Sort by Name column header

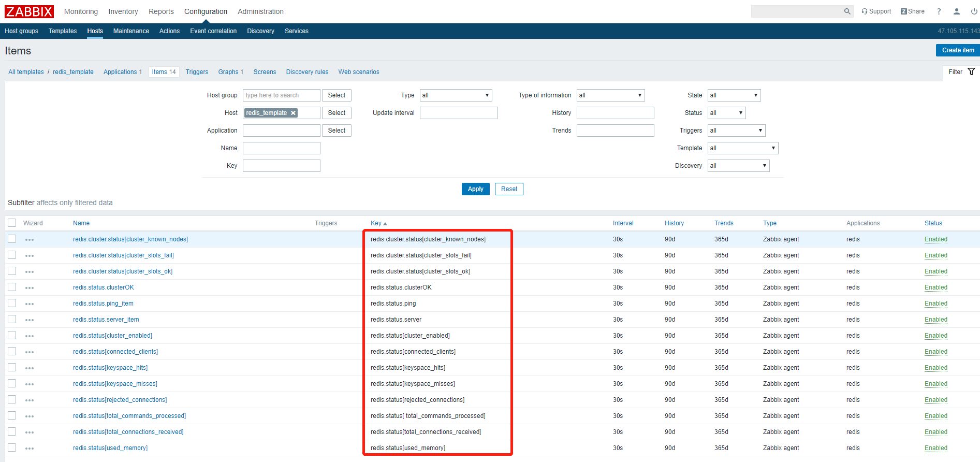click(81, 223)
